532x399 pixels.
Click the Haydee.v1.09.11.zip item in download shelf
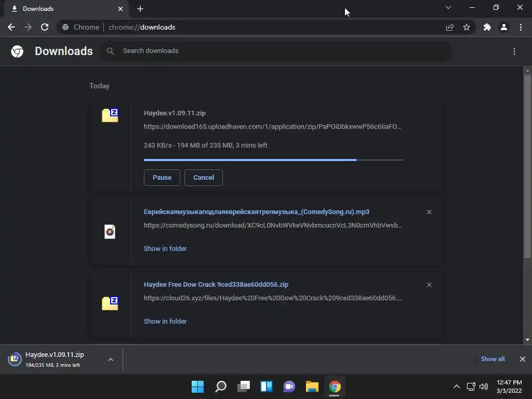coord(54,360)
